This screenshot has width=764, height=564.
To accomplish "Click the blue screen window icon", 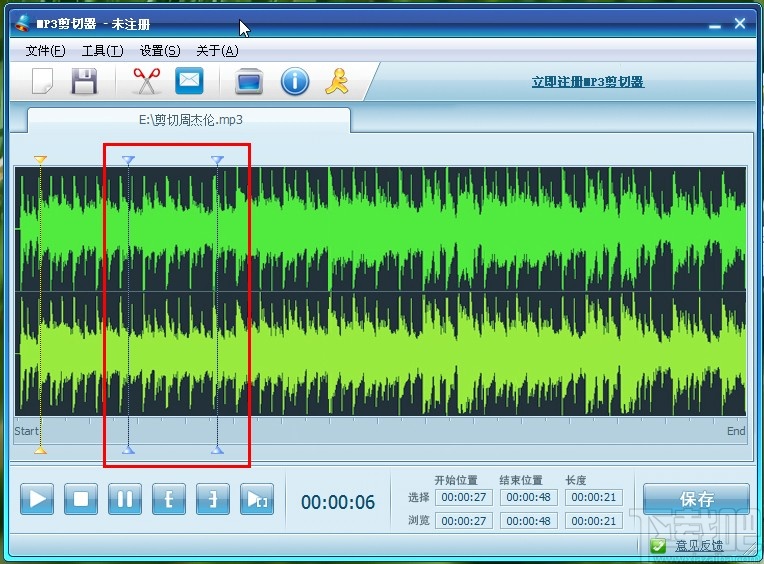I will pyautogui.click(x=249, y=81).
